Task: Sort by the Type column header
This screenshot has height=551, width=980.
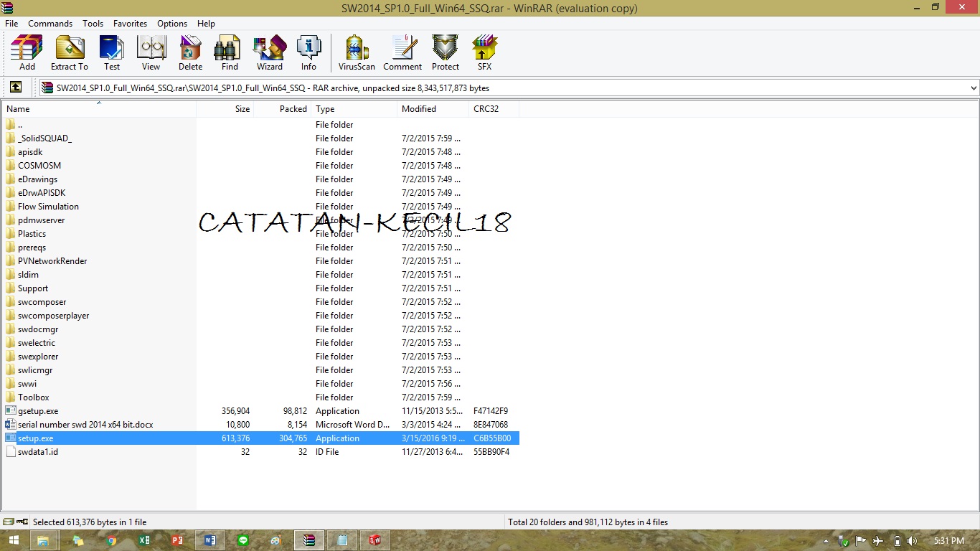Action: [x=354, y=109]
